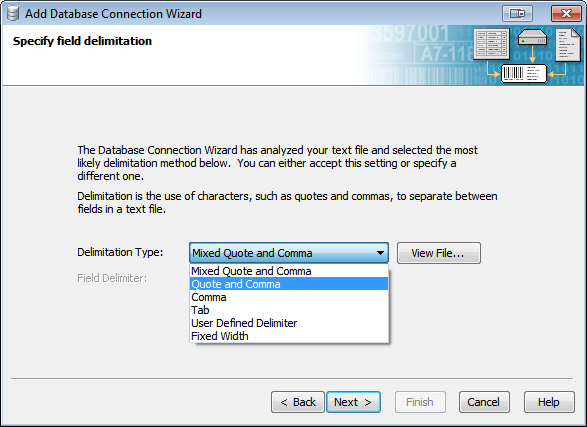Close the Add Database Connection Wizard
The width and height of the screenshot is (587, 427).
(566, 13)
